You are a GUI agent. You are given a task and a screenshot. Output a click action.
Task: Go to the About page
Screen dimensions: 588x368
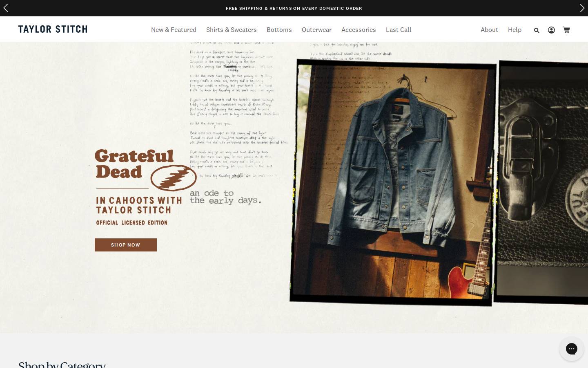point(489,29)
